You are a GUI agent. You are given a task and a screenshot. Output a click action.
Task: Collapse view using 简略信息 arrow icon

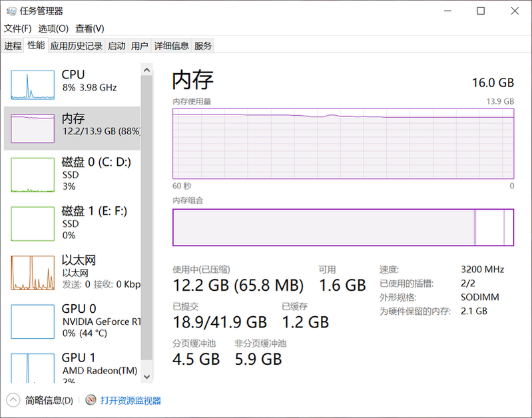(x=13, y=400)
